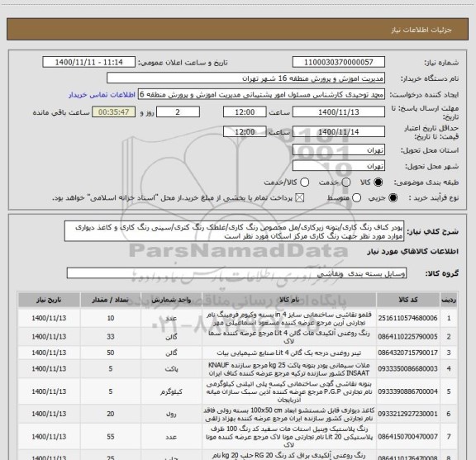This screenshot has height=460, width=476.
Task: Click the buyer organization name field
Action: tap(246, 78)
